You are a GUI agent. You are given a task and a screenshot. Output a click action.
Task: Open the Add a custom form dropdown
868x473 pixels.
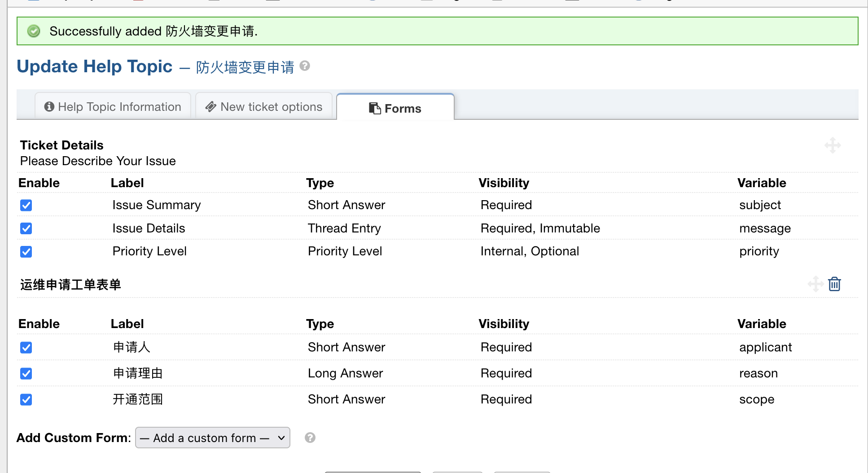[213, 438]
